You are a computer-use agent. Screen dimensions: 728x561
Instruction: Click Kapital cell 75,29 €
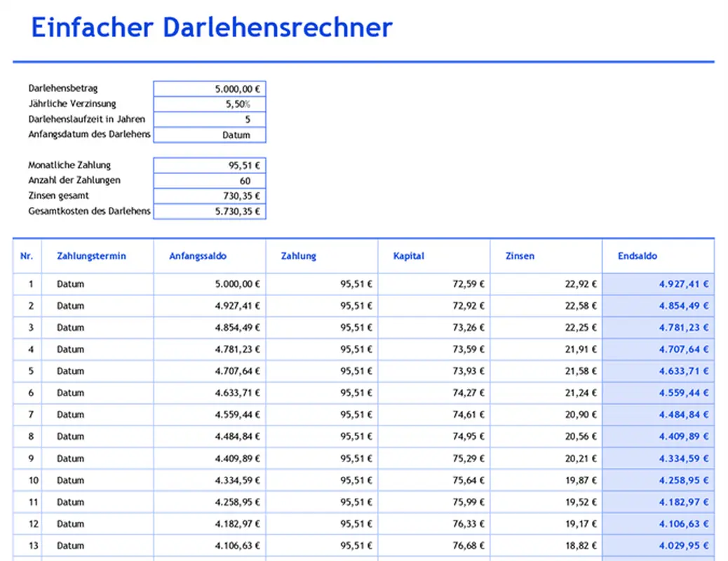coord(434,459)
